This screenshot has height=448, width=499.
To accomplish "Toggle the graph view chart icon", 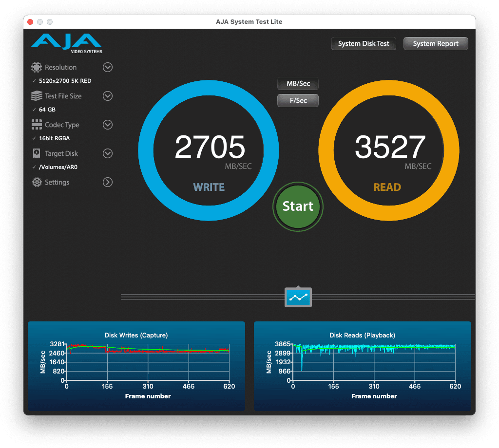I will point(298,298).
